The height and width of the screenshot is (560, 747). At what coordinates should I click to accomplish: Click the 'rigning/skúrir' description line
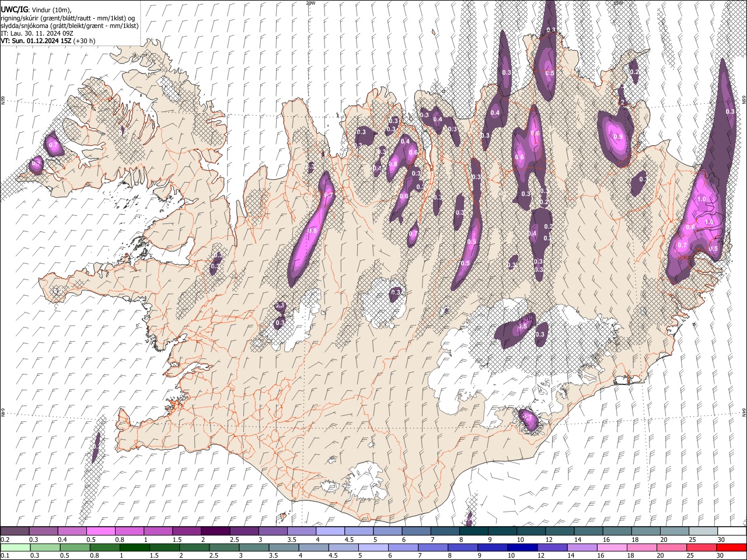[68, 18]
